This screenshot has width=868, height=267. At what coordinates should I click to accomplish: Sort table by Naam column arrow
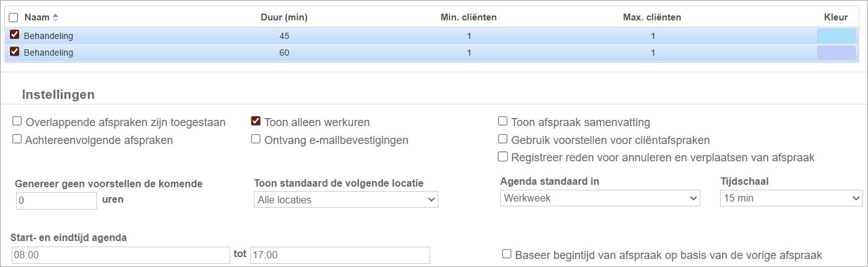click(55, 18)
